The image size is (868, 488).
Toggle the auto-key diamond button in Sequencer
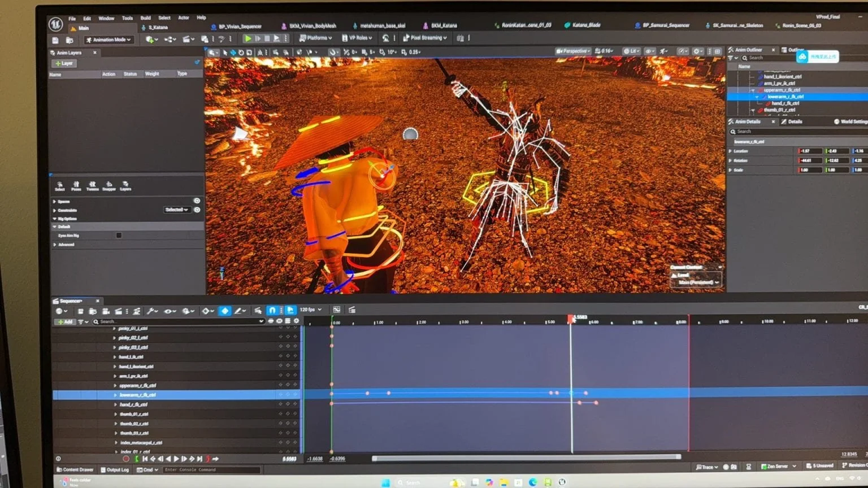pyautogui.click(x=225, y=311)
